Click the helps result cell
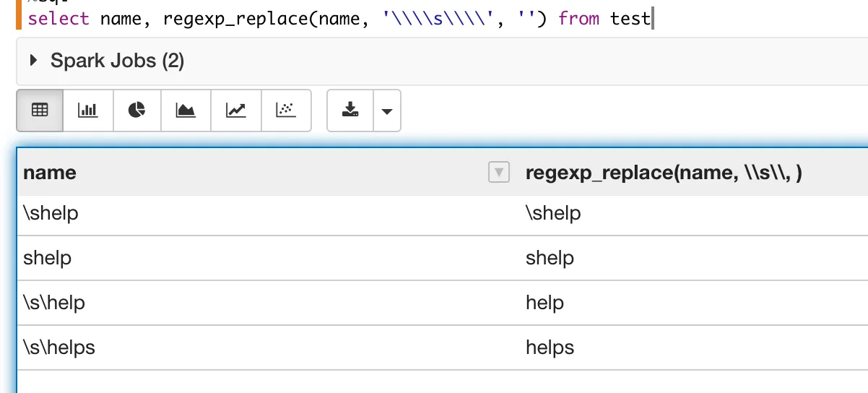 (550, 347)
